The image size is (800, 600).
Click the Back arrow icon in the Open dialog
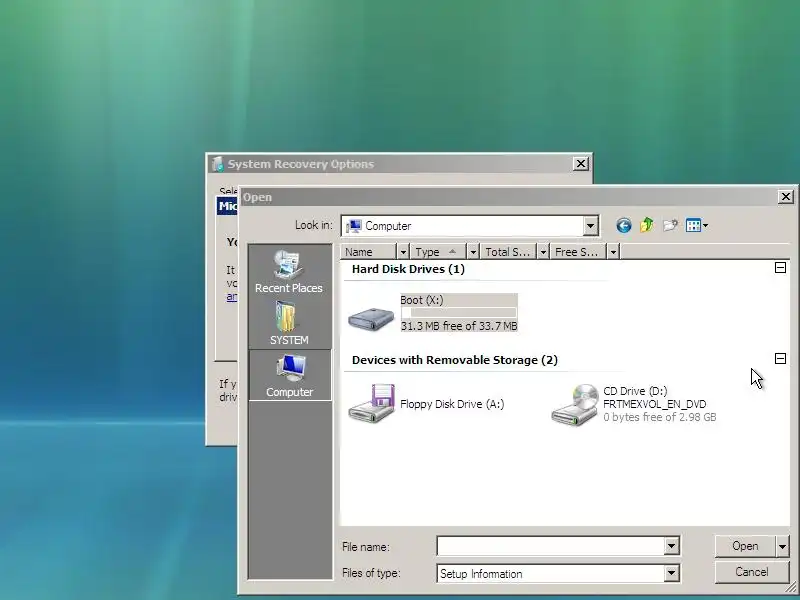coord(623,226)
